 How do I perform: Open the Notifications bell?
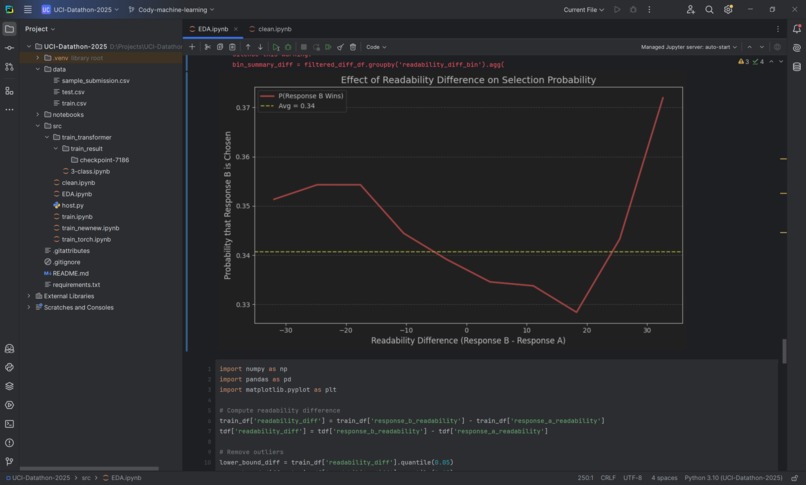tap(796, 29)
